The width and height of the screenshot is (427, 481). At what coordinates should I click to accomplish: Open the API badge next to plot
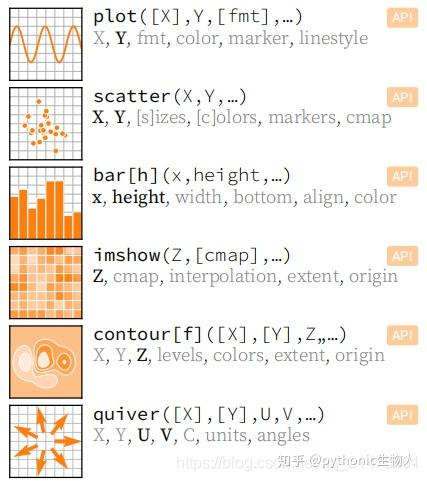(402, 17)
